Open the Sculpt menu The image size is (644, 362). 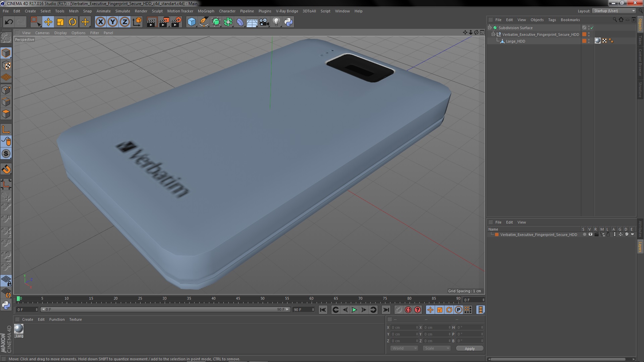157,11
